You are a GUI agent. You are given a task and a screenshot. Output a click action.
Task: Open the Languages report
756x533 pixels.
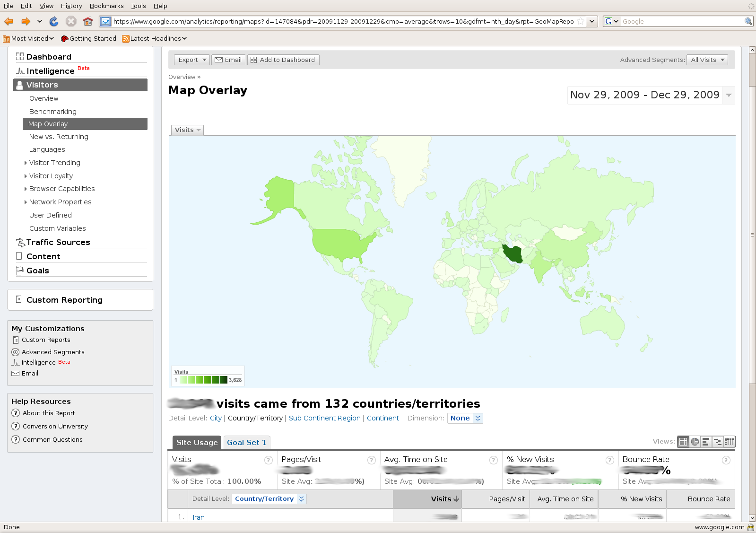point(47,149)
